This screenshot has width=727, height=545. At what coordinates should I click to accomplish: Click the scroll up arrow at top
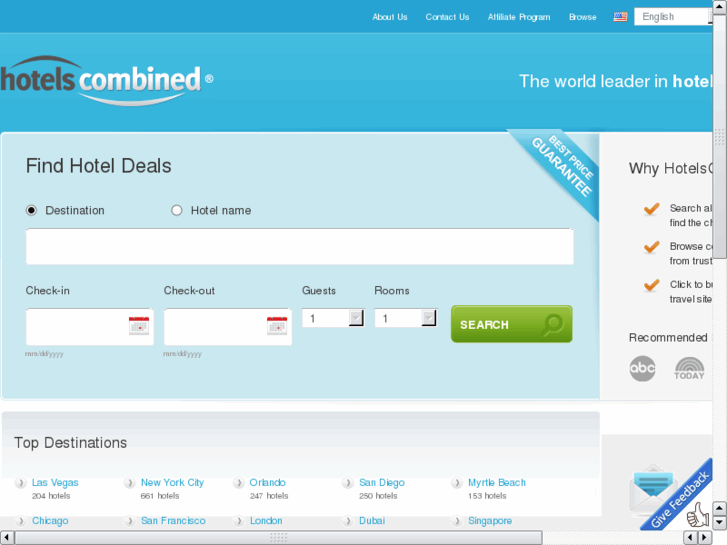tap(720, 7)
